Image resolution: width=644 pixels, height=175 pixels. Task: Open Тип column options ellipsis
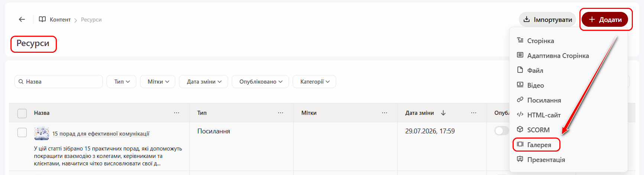pos(280,113)
